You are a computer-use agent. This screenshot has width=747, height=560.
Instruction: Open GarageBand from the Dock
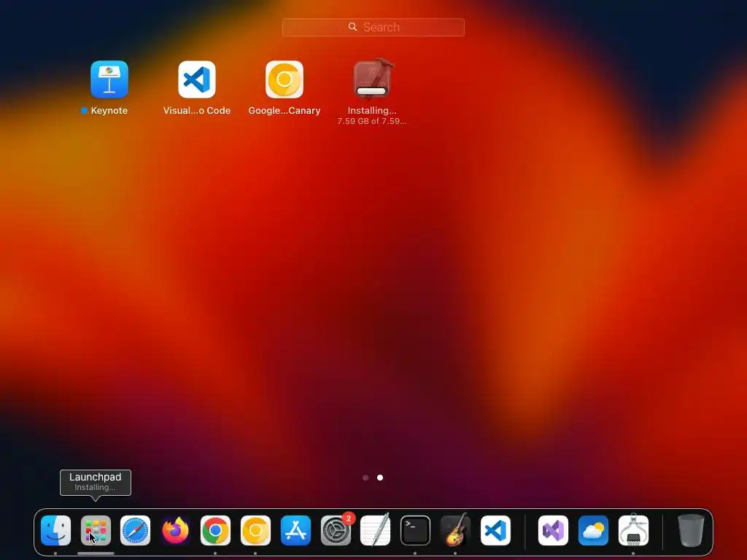pyautogui.click(x=455, y=530)
